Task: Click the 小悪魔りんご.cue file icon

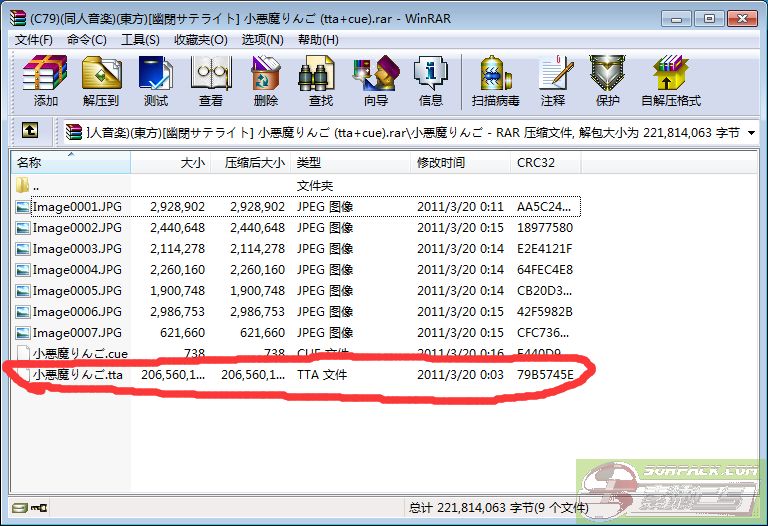Action: pos(23,354)
